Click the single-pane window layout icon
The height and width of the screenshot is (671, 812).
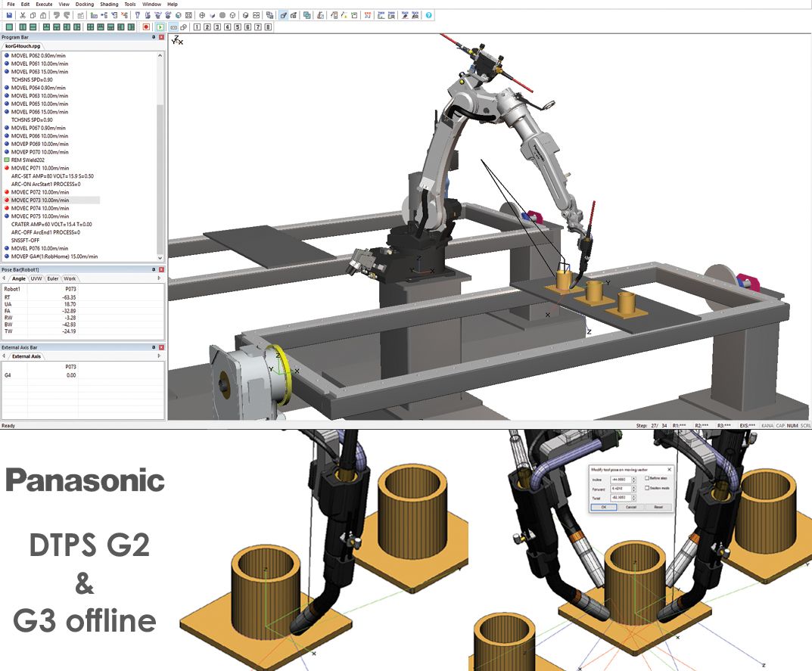click(9, 27)
